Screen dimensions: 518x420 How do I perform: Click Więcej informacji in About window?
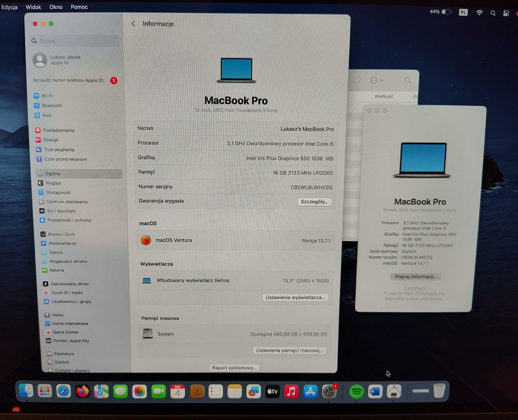click(416, 277)
